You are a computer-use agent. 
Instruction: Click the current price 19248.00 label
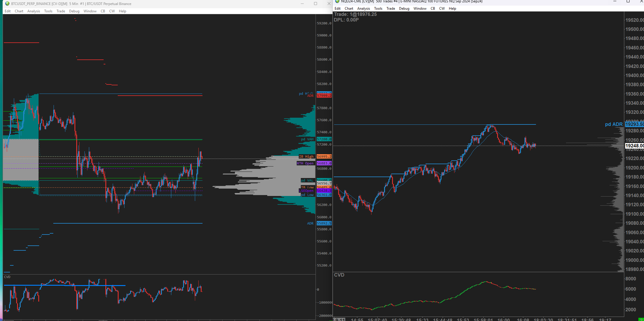(x=634, y=146)
